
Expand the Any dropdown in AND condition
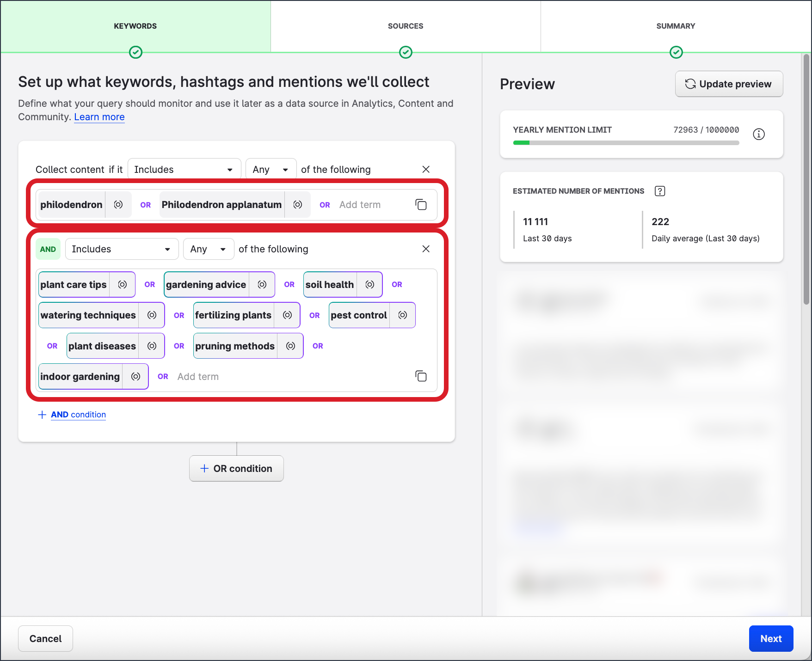208,249
